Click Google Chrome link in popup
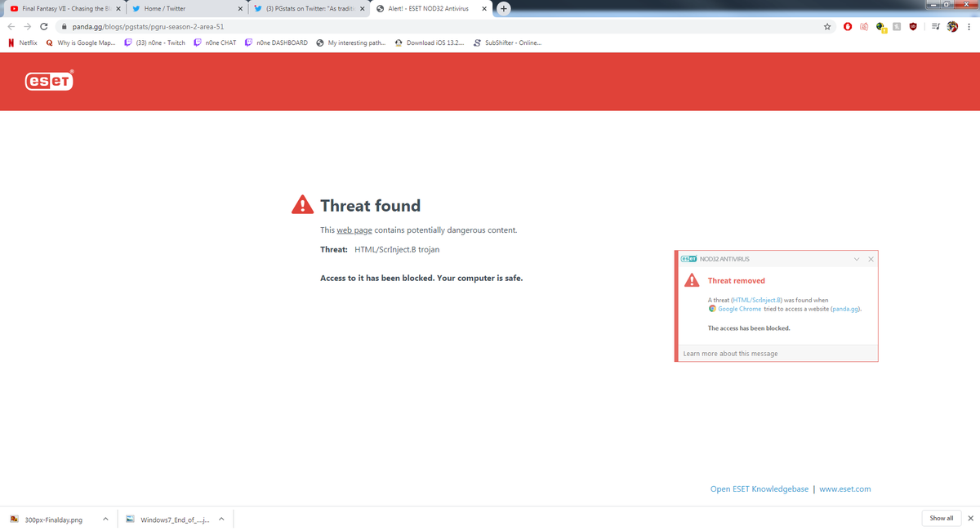 click(x=740, y=309)
